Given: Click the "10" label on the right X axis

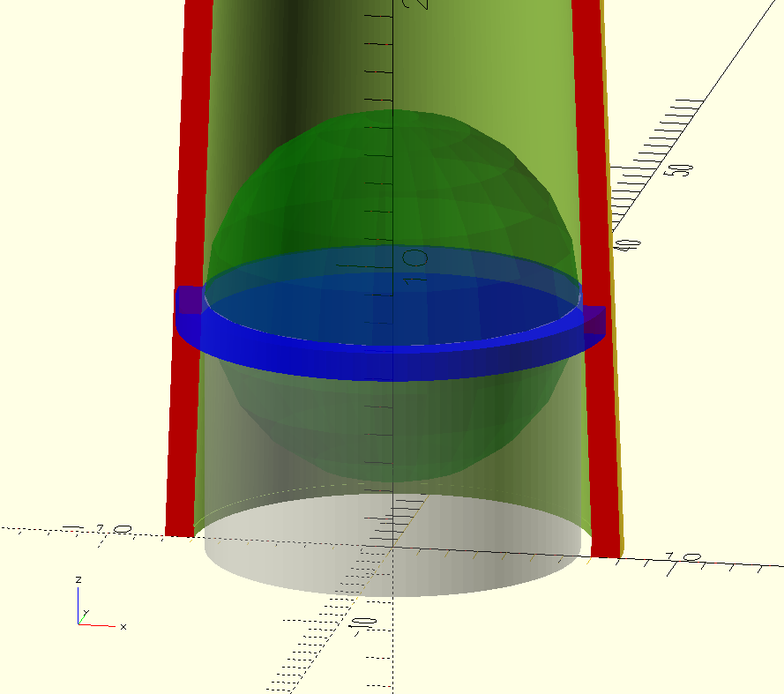Looking at the screenshot, I should [683, 556].
